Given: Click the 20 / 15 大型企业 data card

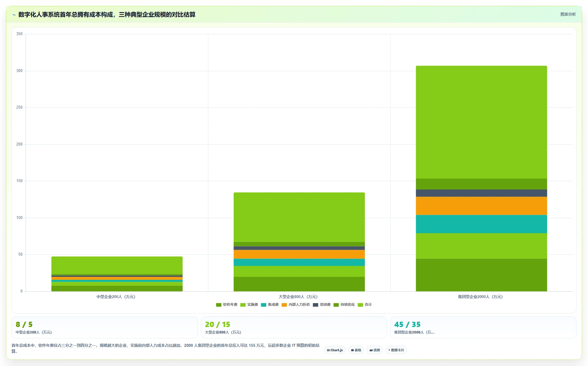Looking at the screenshot, I should tap(294, 327).
